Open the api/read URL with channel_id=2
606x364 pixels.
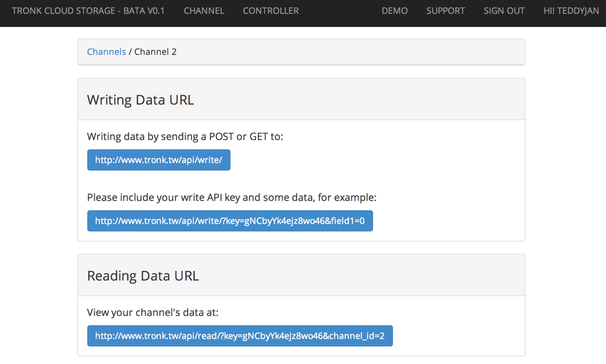click(240, 336)
